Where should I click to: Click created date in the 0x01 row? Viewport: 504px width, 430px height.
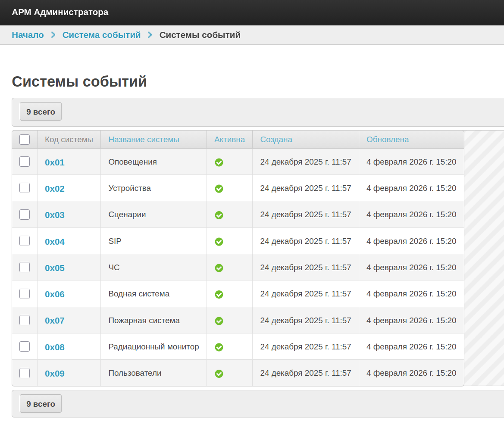tap(305, 162)
